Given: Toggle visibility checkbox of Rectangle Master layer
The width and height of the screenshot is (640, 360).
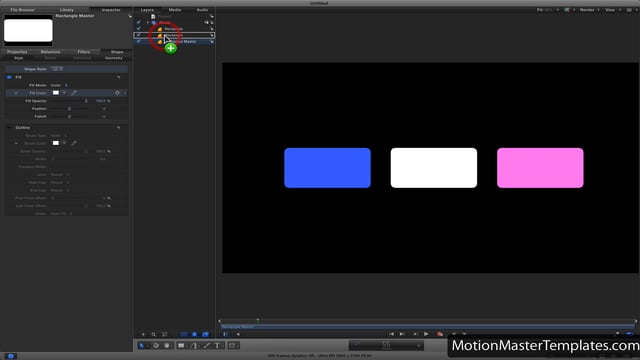Looking at the screenshot, I should click(x=139, y=42).
